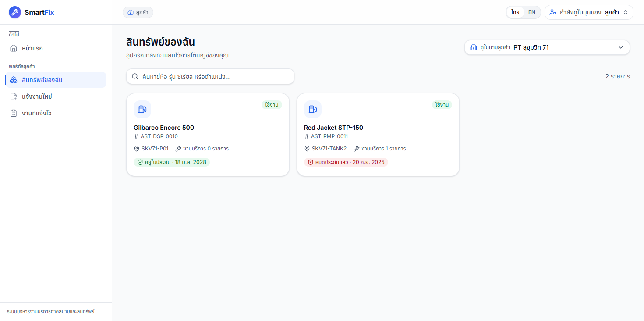644x321 pixels.
Task: Open the Gilbarco Encore 500 asset card
Action: (208, 135)
